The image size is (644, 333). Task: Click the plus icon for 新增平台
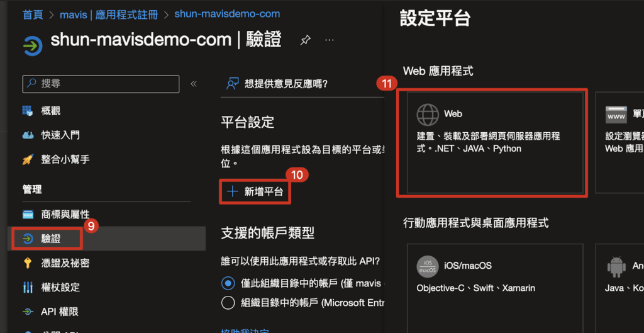233,192
